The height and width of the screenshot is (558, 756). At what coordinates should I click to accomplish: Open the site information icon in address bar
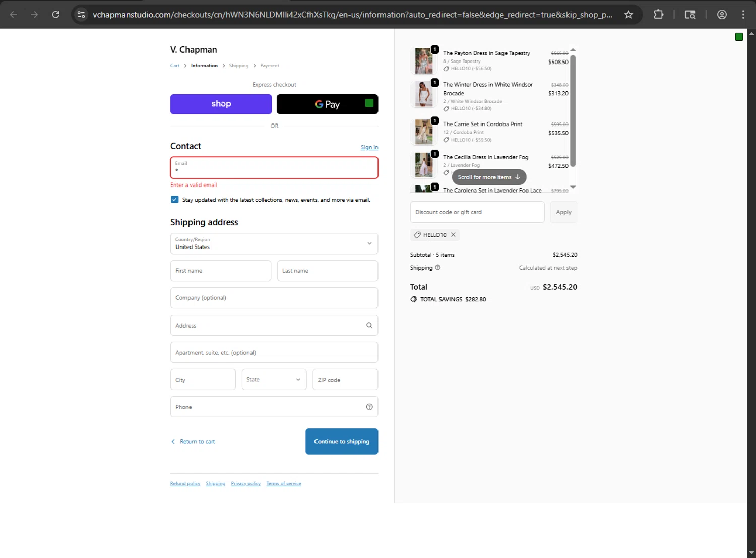coord(81,14)
